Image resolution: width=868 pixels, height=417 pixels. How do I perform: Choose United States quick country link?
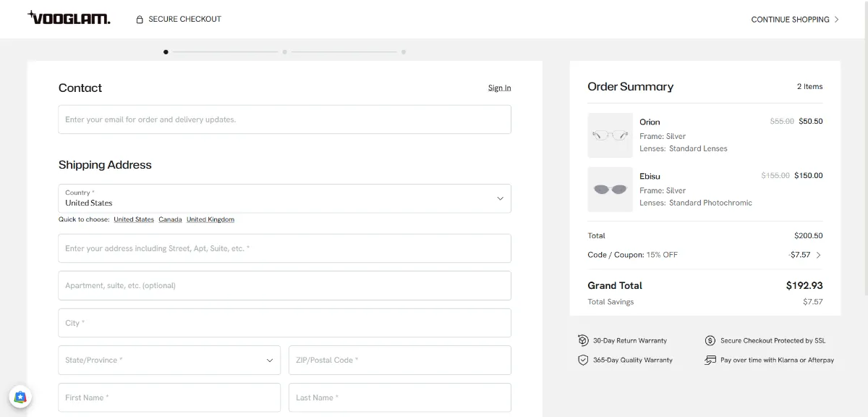pos(134,219)
